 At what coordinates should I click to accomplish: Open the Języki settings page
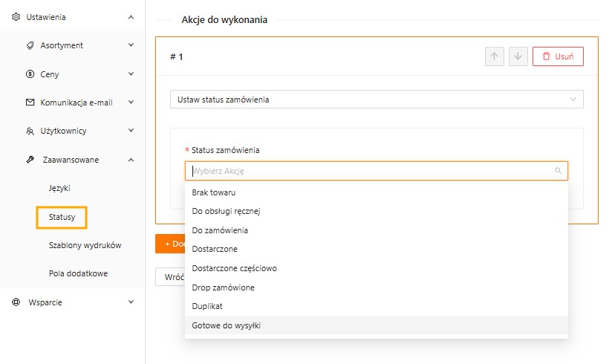[x=59, y=189]
